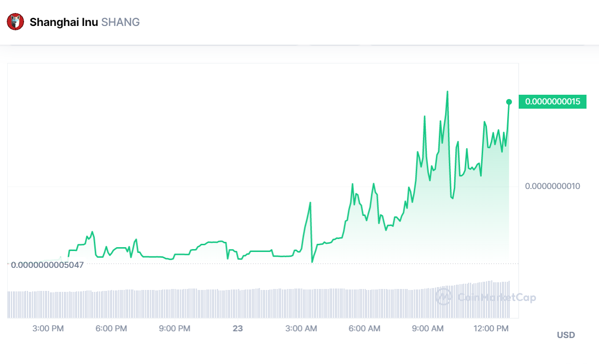Click the 9:00 AM time axis label
The image size is (599, 364).
[428, 329]
